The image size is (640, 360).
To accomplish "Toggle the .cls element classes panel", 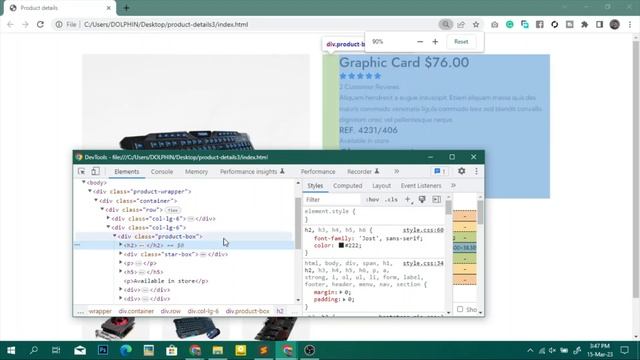I will 391,200.
